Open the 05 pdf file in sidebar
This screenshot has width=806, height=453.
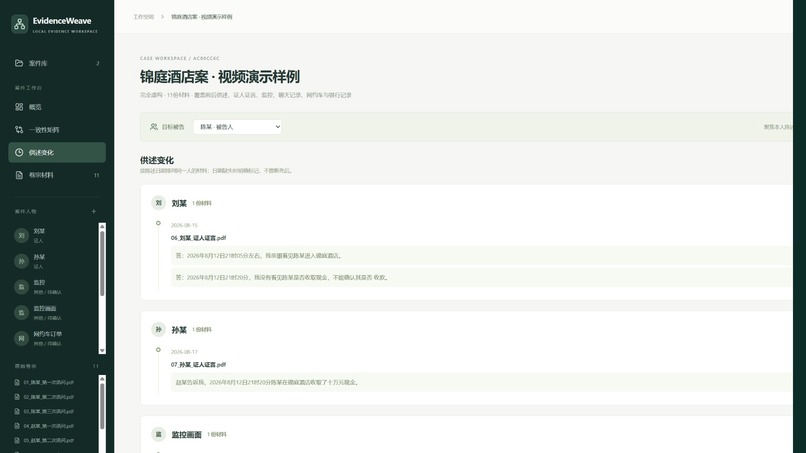click(48, 440)
